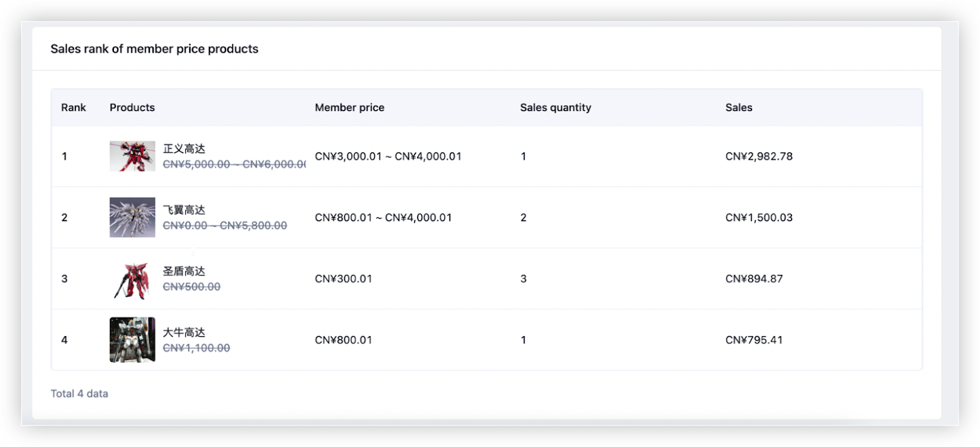Click the 正义高达 product thumbnail
Viewport: 980px width, 447px height.
coord(132,156)
